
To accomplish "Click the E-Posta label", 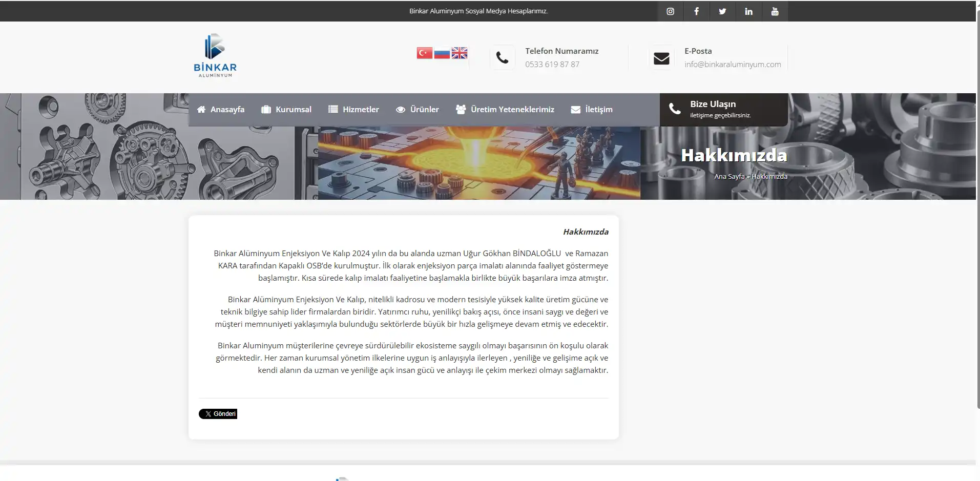I will point(698,51).
